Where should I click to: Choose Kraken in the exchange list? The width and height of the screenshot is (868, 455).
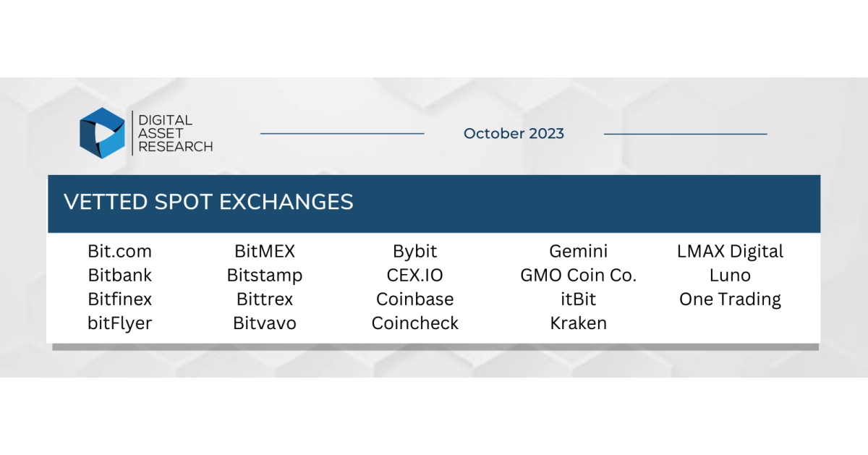(579, 323)
